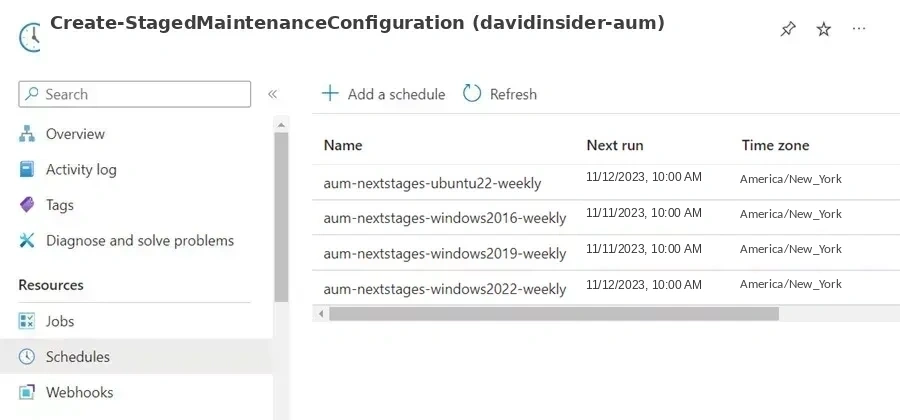The width and height of the screenshot is (900, 420).
Task: Collapse the sidebar with double chevron
Action: point(273,94)
